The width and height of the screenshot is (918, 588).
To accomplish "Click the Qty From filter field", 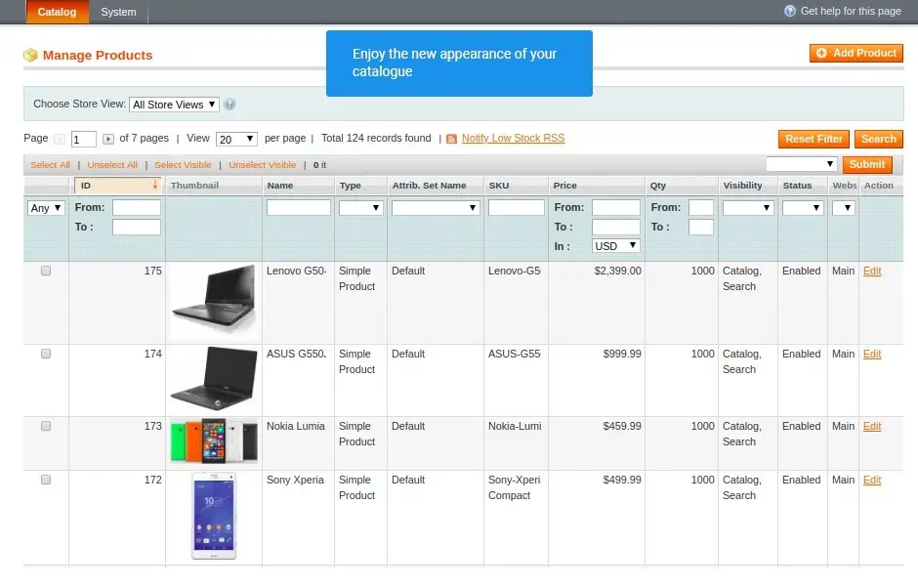I will point(701,207).
